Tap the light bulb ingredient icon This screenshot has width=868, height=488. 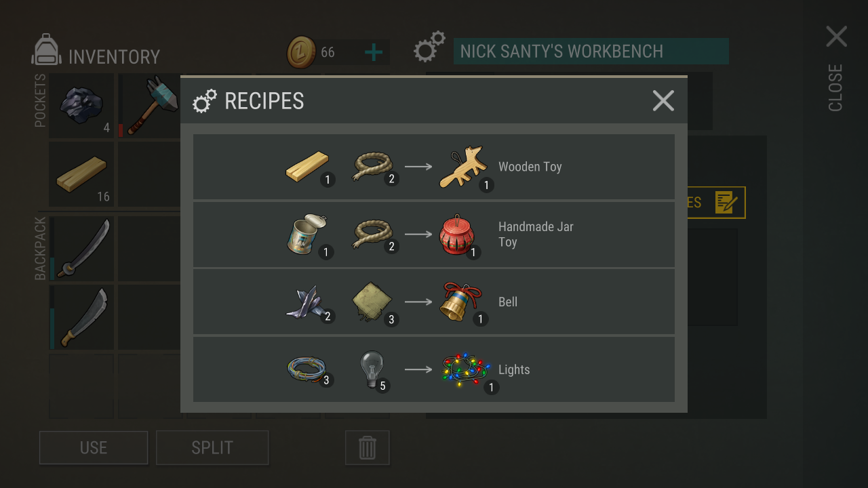372,369
